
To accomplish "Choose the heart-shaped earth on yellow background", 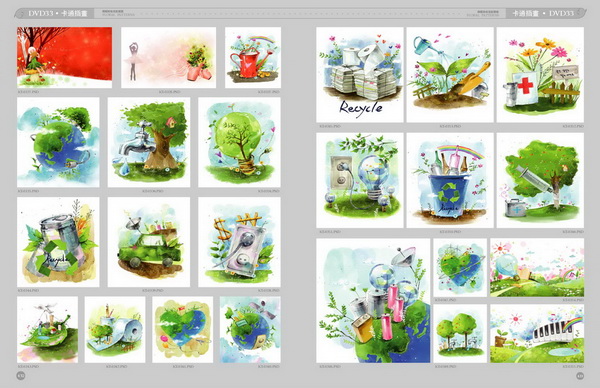I will pos(183,329).
